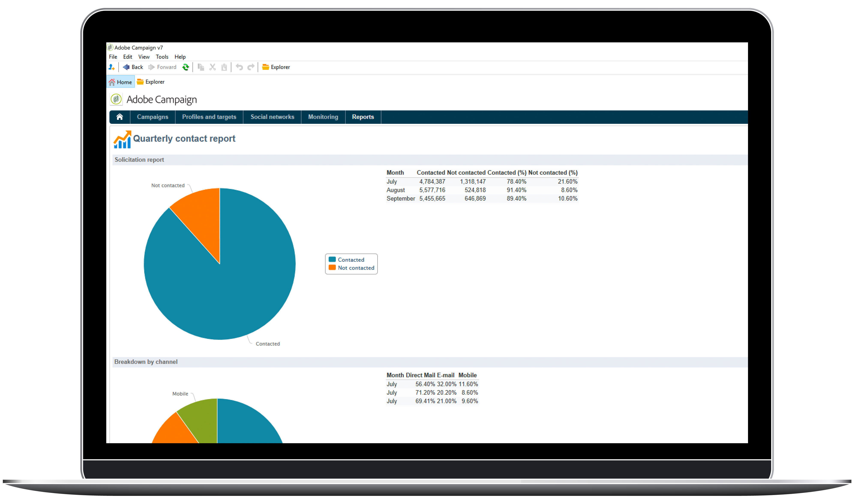Viewport: 856px width, 504px height.
Task: Open the Tools menu
Action: (162, 57)
